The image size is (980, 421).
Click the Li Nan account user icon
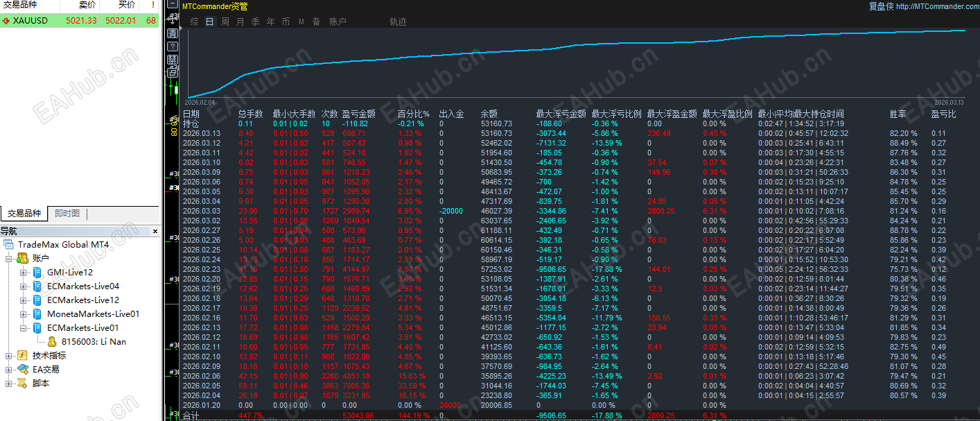click(x=52, y=342)
